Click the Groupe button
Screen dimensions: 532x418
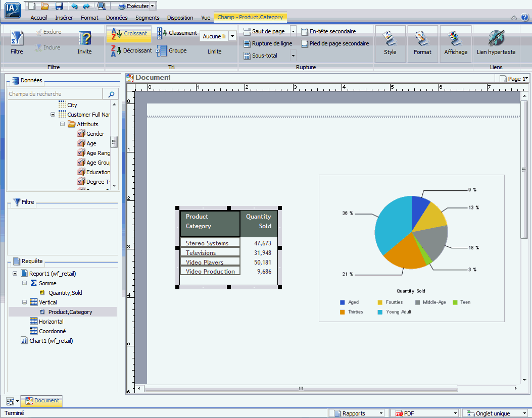(171, 50)
